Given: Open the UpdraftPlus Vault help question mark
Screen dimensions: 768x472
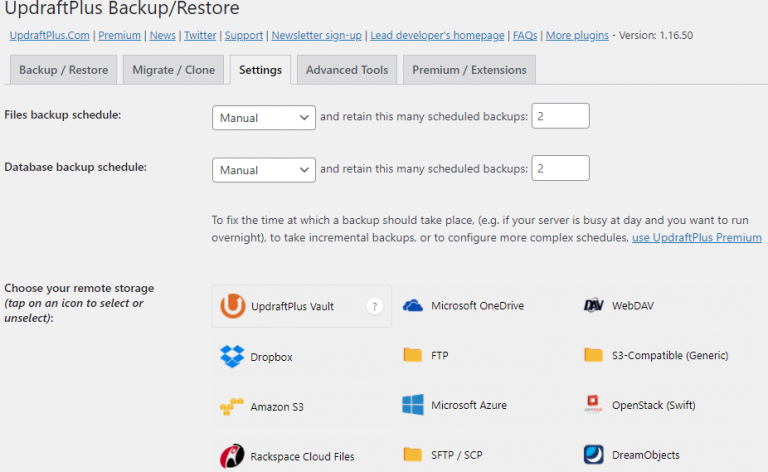Looking at the screenshot, I should (x=375, y=307).
